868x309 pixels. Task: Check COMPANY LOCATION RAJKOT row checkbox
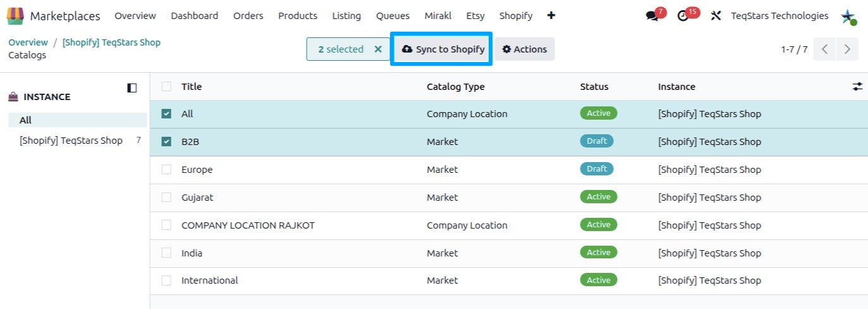pyautogui.click(x=166, y=225)
